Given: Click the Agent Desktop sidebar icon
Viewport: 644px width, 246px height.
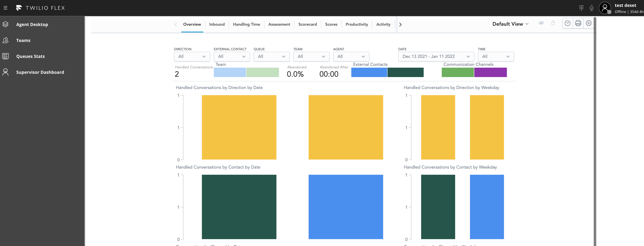Looking at the screenshot, I should (6, 24).
